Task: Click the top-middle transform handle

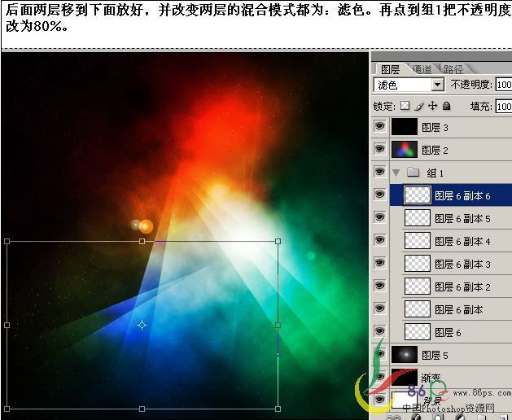Action: tap(142, 242)
